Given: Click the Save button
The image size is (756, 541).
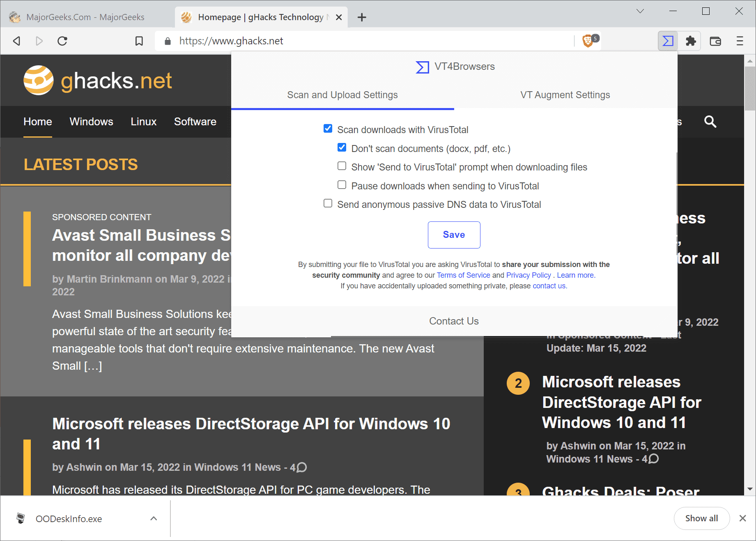Looking at the screenshot, I should tap(454, 235).
